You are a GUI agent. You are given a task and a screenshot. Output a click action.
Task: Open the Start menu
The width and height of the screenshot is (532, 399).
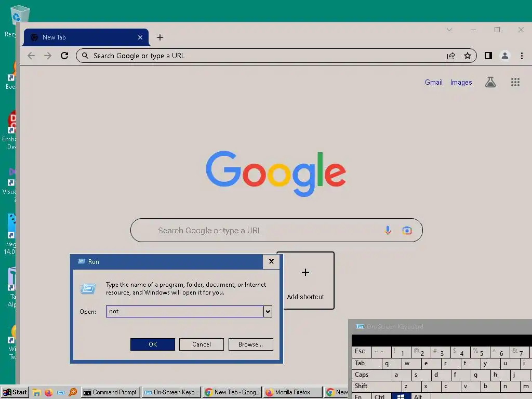pos(15,392)
